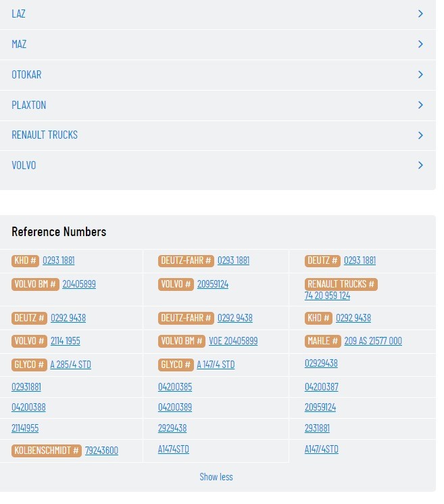Open KHD reference 0293 1881
Viewport: 444px width, 504px height.
(x=58, y=260)
